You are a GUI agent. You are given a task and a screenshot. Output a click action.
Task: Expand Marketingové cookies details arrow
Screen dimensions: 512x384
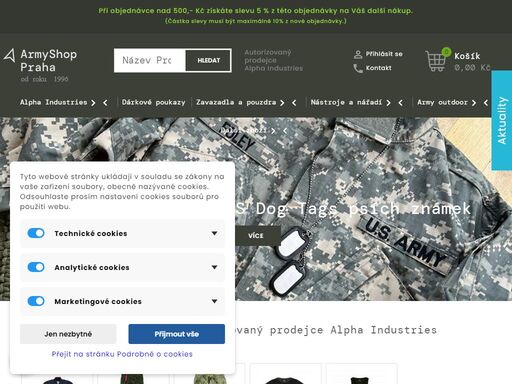(x=214, y=301)
